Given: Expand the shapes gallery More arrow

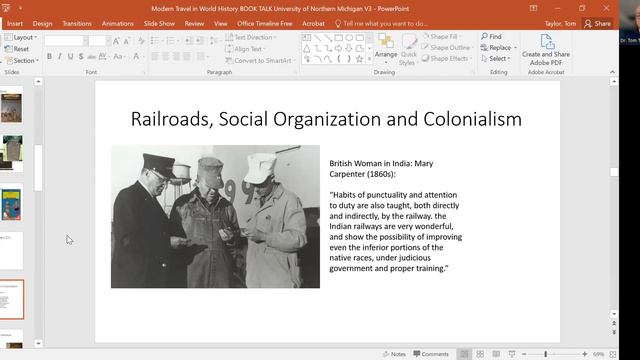Looking at the screenshot, I should pos(369,59).
